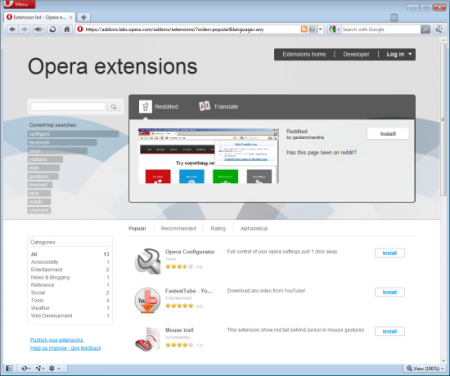Switch to the Translate featured tab
The image size is (450, 376).
(x=219, y=107)
